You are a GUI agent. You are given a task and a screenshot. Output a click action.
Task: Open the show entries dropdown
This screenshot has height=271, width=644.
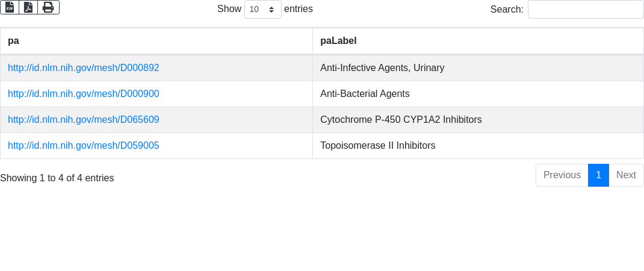click(x=262, y=9)
